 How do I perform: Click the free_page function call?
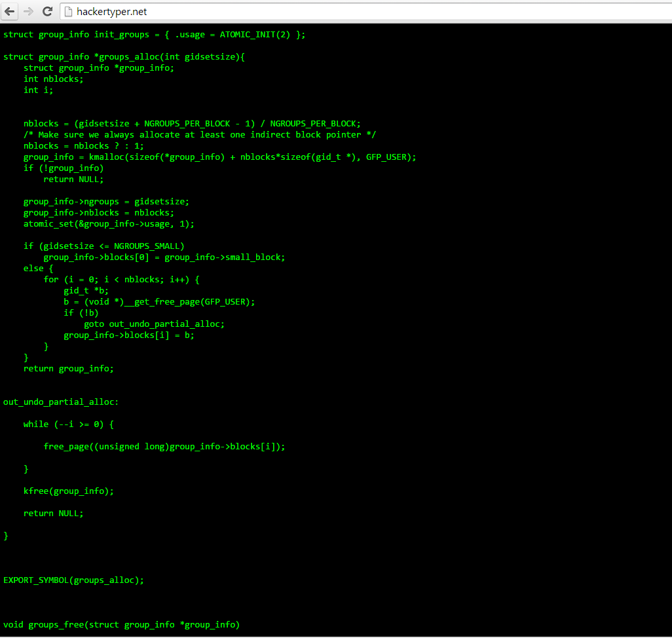[164, 446]
